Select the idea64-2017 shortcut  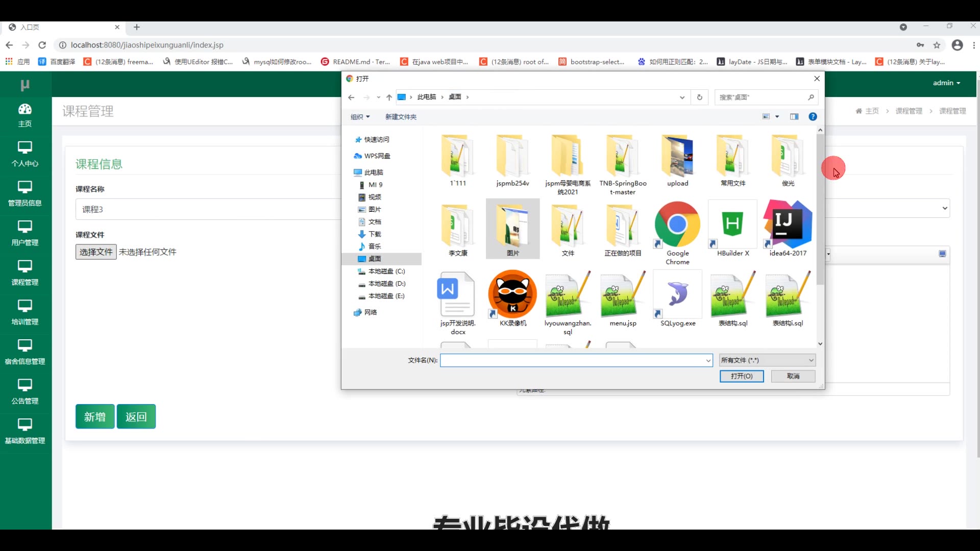[788, 230]
